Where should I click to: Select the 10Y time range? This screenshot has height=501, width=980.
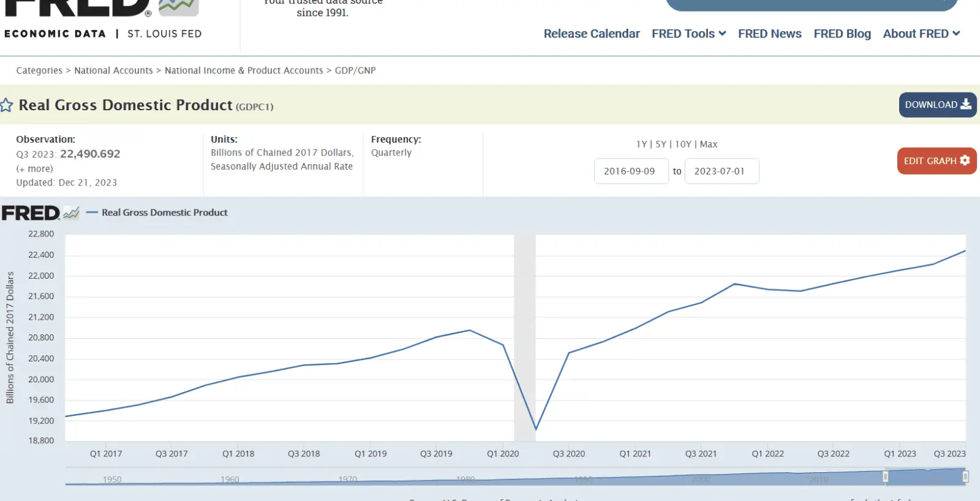click(x=682, y=145)
